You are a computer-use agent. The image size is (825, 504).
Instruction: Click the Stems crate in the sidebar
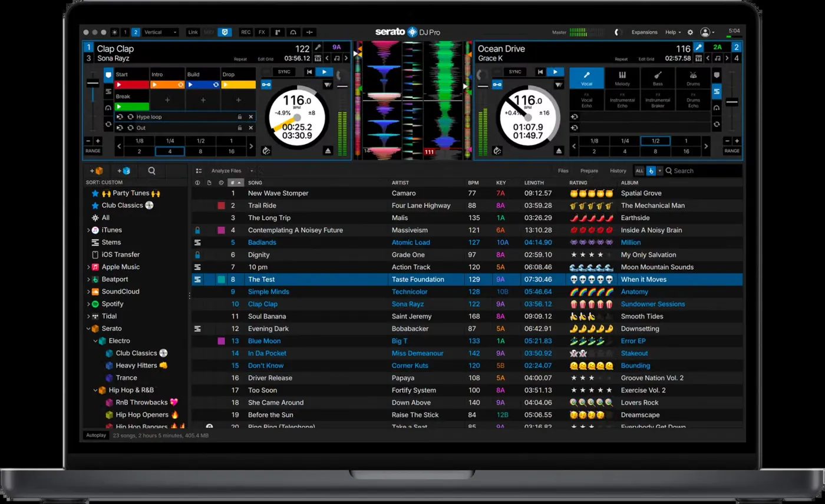point(111,243)
